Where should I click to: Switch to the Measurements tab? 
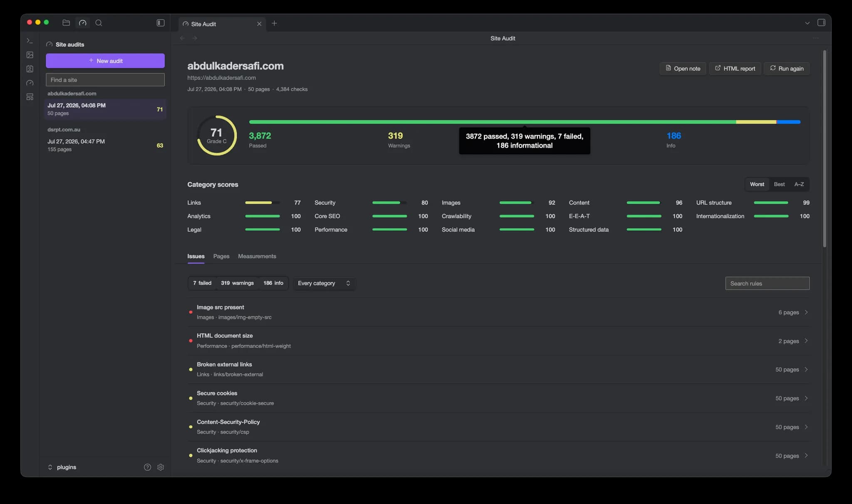257,256
